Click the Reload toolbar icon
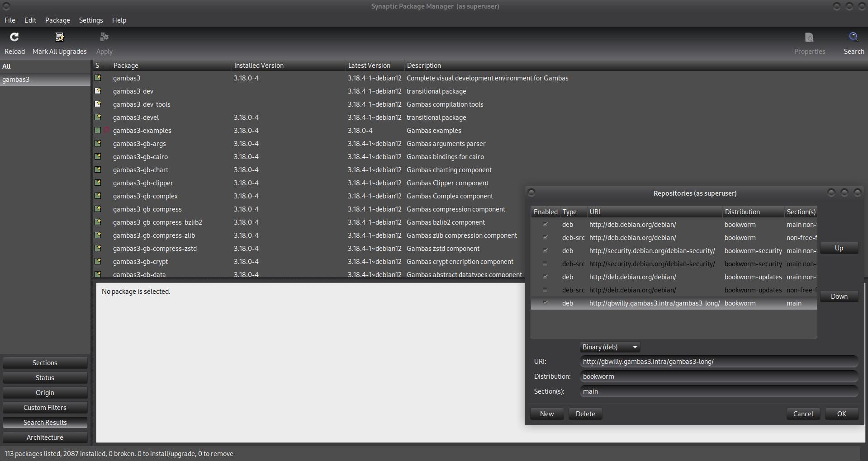Viewport: 868px width, 461px height. coord(14,37)
